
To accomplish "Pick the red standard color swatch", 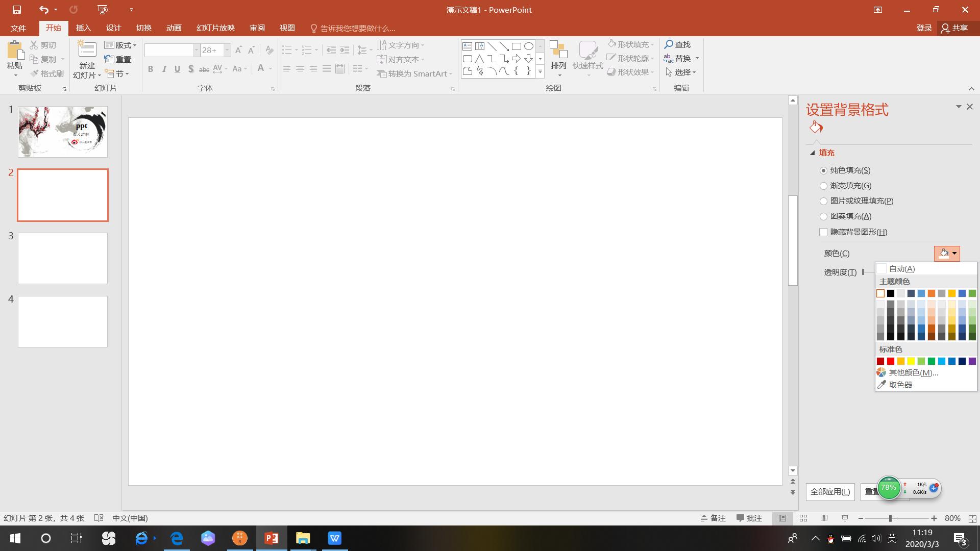I will [891, 361].
